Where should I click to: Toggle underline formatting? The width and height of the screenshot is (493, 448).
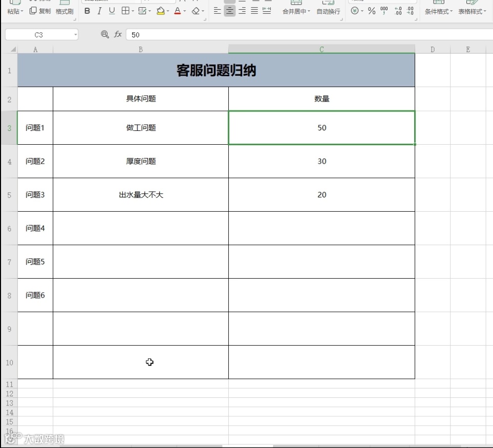(112, 11)
